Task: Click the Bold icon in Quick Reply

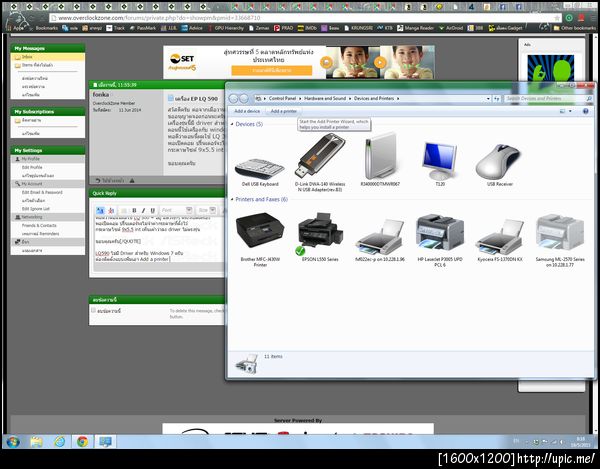Action: coord(134,210)
